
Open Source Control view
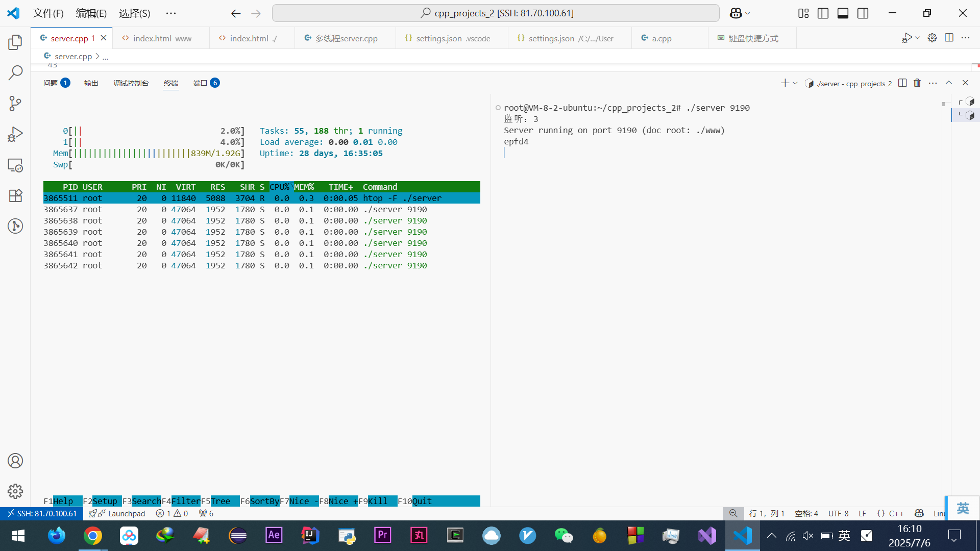coord(15,104)
